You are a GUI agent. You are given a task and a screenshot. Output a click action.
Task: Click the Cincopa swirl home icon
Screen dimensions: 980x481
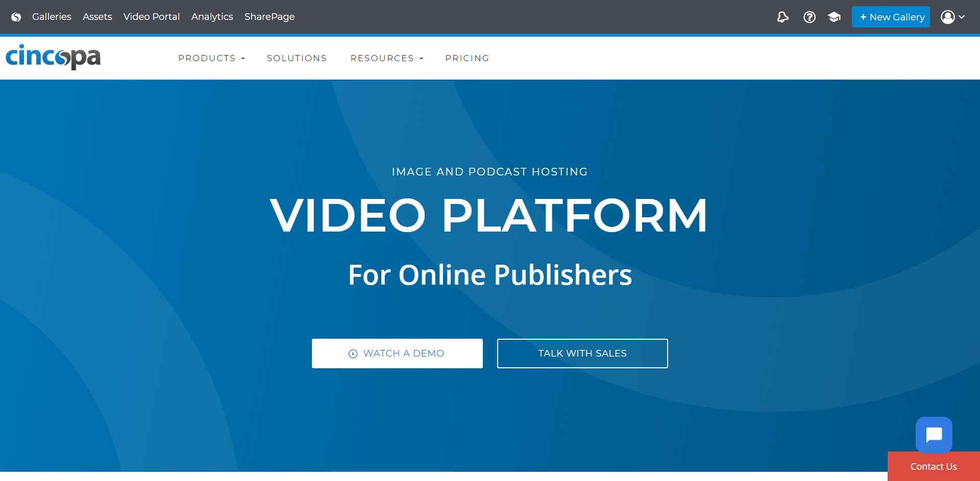pos(16,17)
